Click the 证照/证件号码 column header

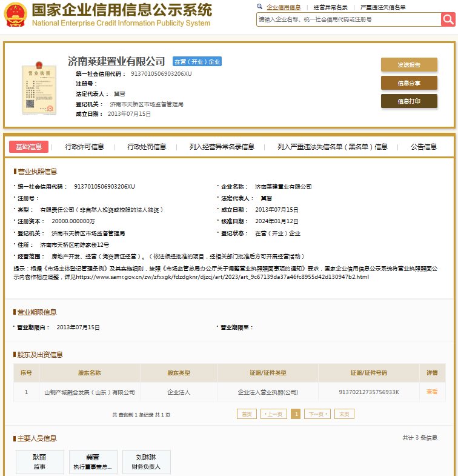[x=368, y=373]
